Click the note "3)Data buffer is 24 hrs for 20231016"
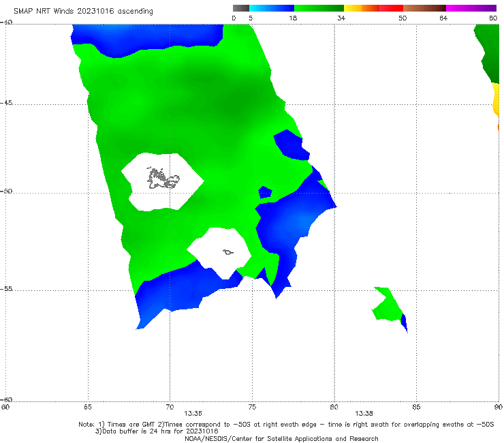The height and width of the screenshot is (443, 504). point(157,431)
